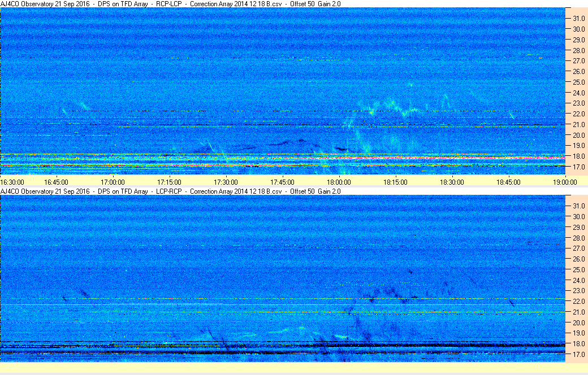
Task: Click 20.0 frequency label in LCP-RCP plot
Action: 578,322
